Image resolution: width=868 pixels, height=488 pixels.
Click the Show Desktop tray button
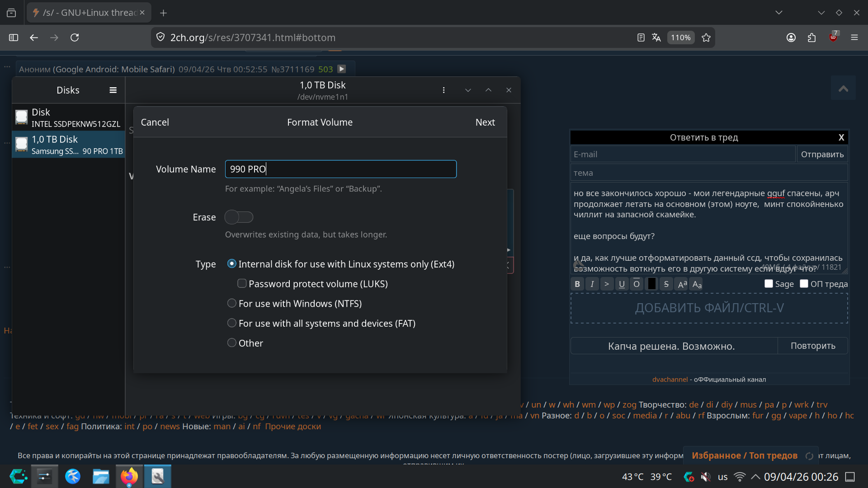(x=850, y=477)
